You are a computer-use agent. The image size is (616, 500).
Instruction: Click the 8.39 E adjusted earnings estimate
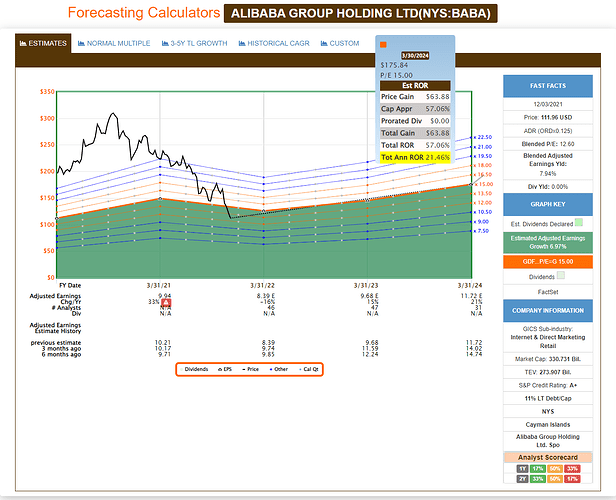[266, 296]
